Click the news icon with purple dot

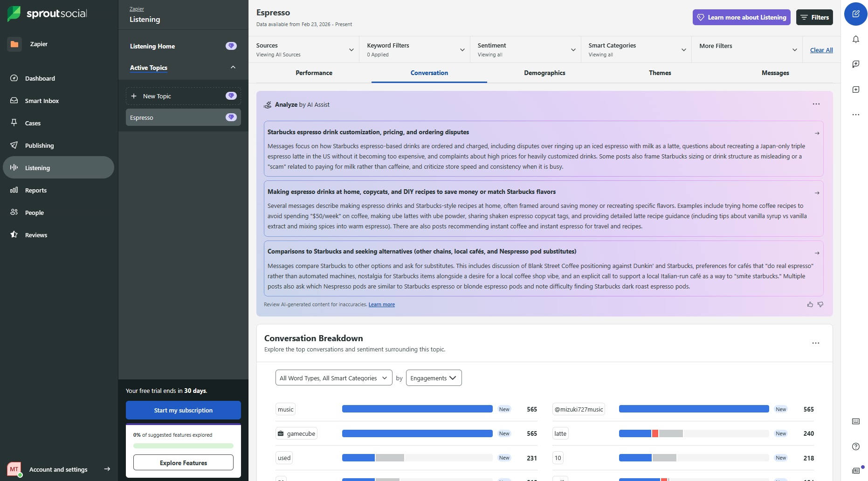856,471
